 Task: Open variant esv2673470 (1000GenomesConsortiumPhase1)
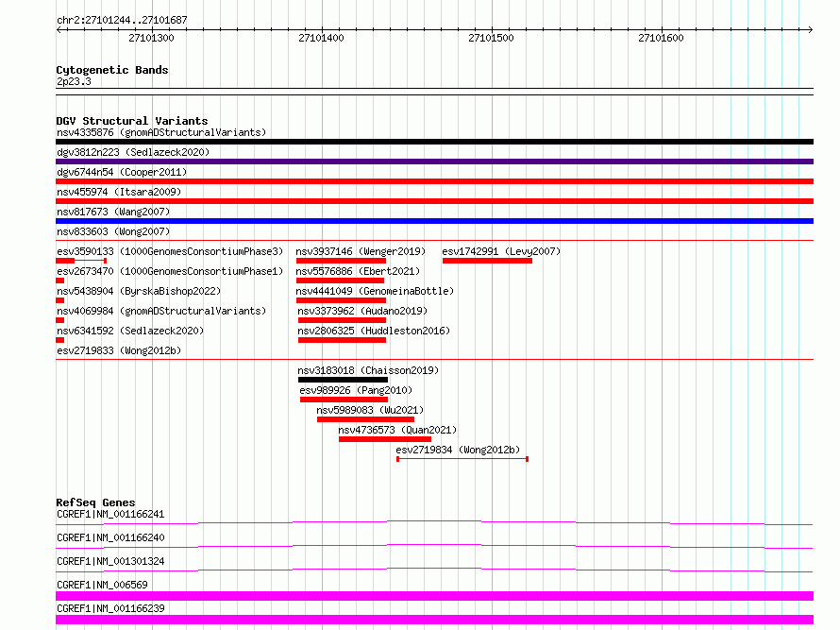[170, 271]
